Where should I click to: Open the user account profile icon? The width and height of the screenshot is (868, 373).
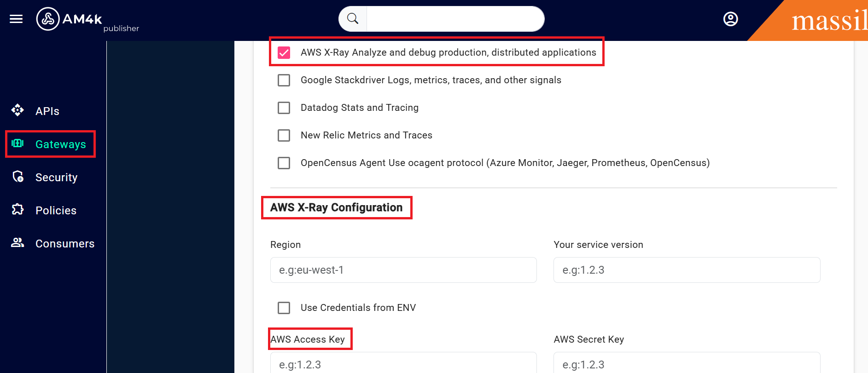coord(730,19)
